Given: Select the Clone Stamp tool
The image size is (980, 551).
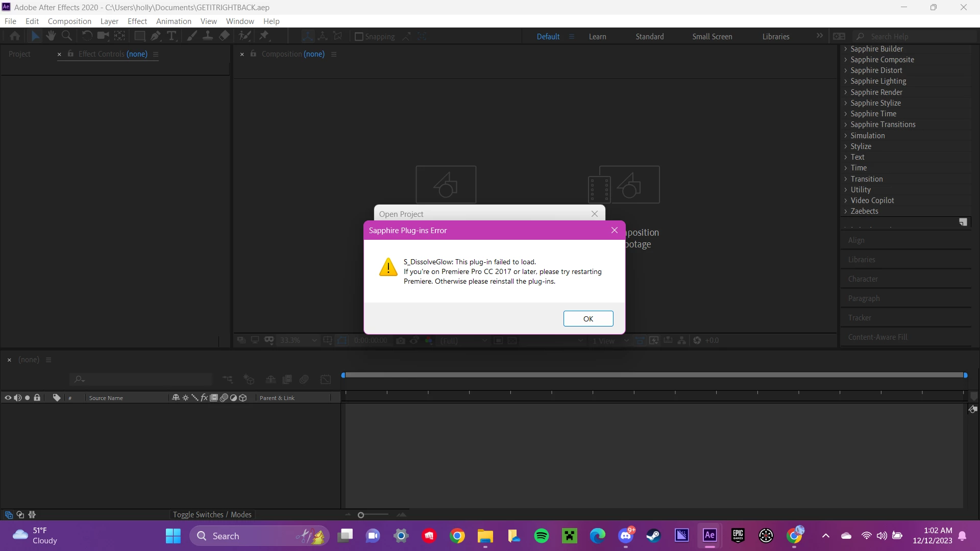Looking at the screenshot, I should 208,36.
